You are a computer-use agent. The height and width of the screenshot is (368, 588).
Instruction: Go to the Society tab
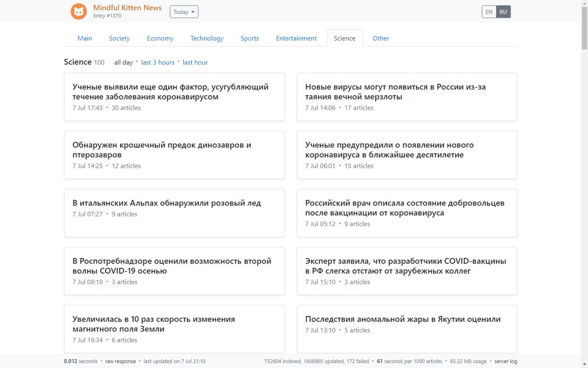tap(120, 38)
